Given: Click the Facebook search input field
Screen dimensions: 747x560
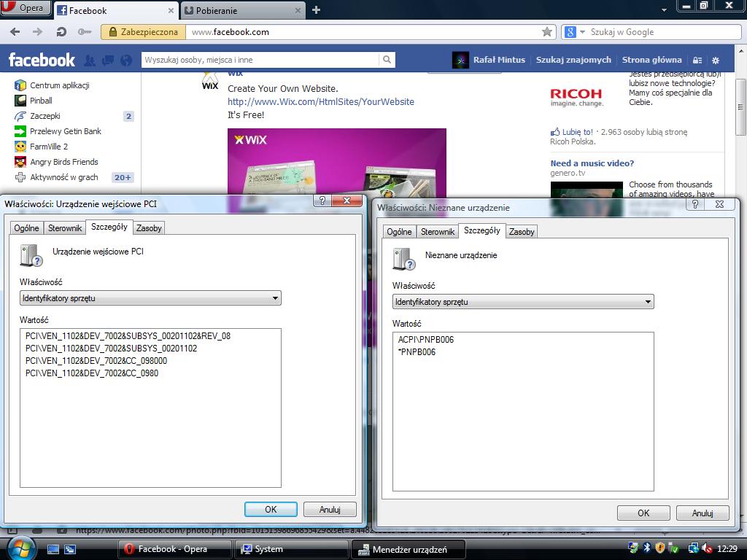Looking at the screenshot, I should click(260, 60).
